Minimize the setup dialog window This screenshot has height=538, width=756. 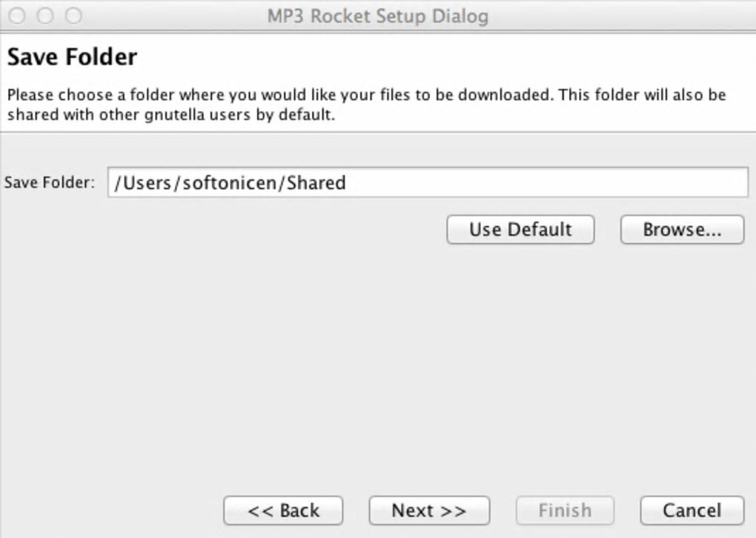click(x=44, y=16)
